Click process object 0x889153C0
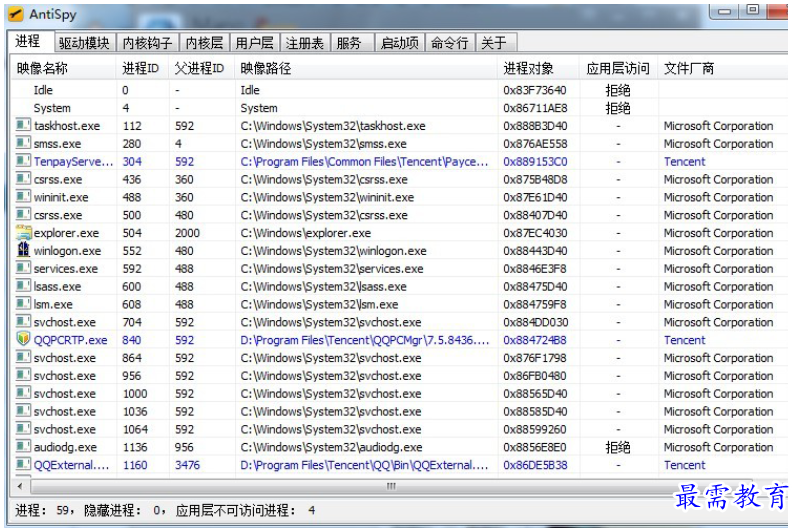Image resolution: width=797 pixels, height=528 pixels. point(535,161)
